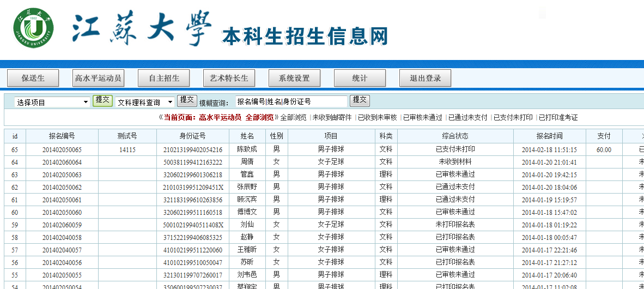
Task: Open the 已收到未审核 filter link
Action: [378, 118]
